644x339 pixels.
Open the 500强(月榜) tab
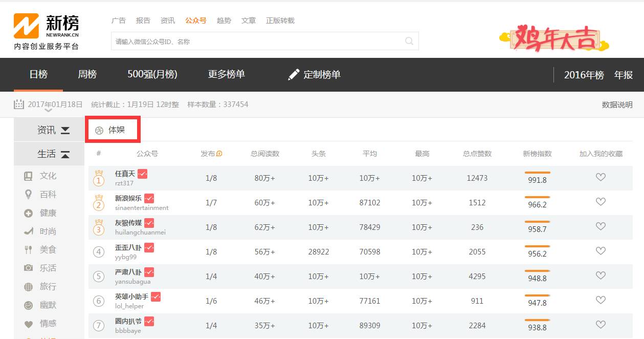click(152, 74)
